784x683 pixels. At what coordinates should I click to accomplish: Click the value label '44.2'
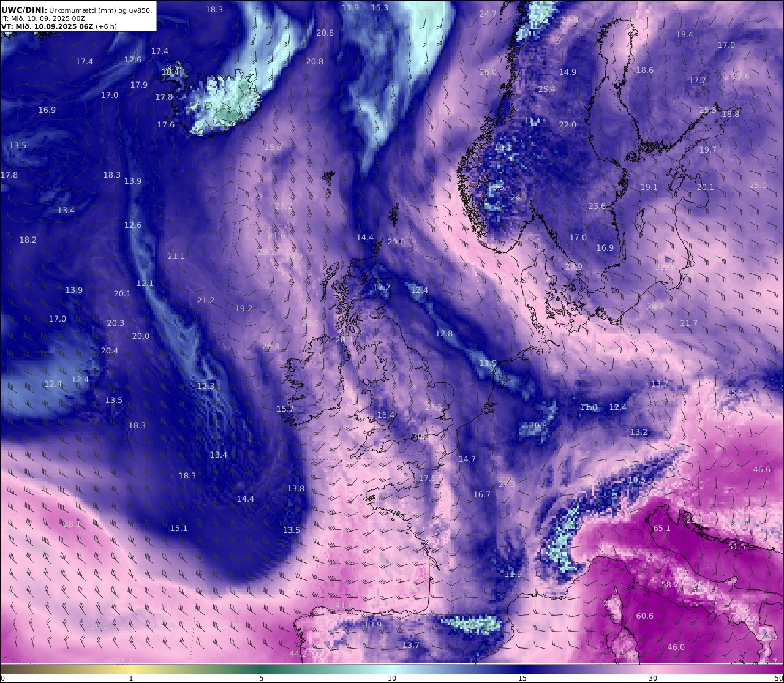(x=298, y=654)
